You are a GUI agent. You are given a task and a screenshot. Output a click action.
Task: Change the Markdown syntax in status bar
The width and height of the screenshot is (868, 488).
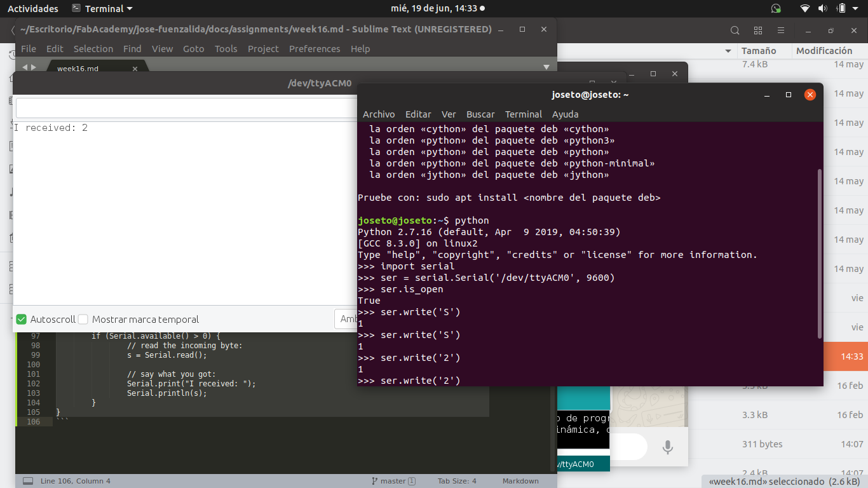pos(520,481)
